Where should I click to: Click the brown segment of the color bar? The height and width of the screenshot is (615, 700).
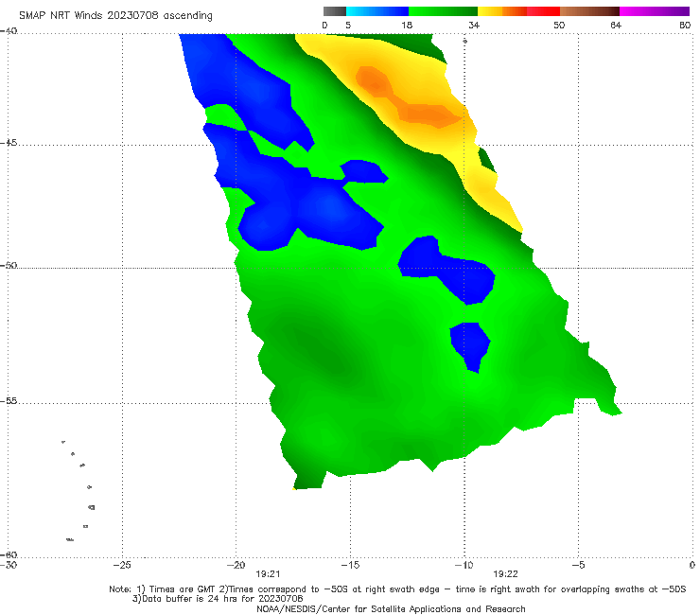point(589,11)
